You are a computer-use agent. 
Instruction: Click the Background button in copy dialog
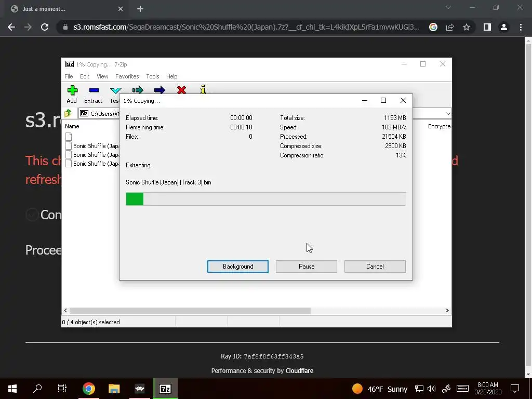click(238, 267)
